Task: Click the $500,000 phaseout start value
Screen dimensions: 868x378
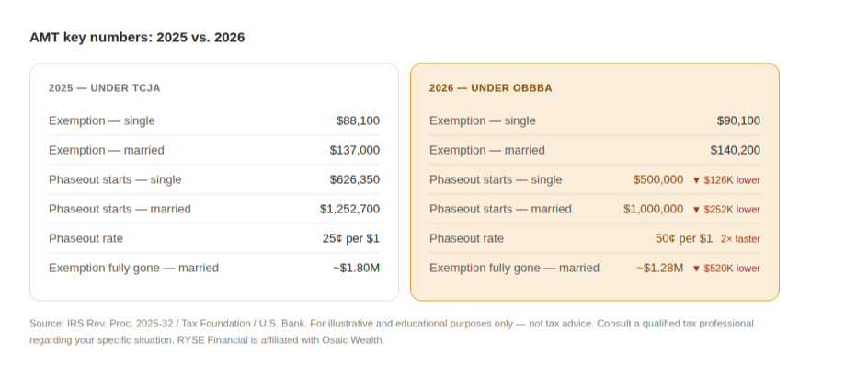Action: coord(658,179)
